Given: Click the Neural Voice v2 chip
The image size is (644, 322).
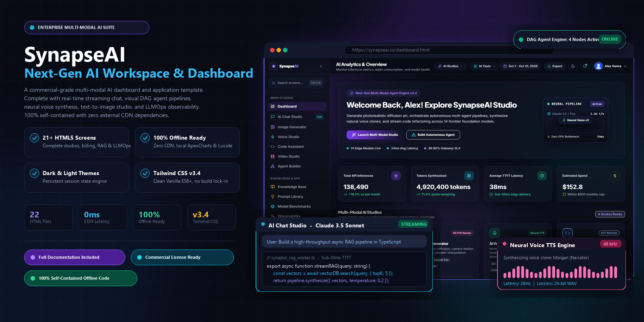Looking at the screenshot, I should (x=576, y=120).
